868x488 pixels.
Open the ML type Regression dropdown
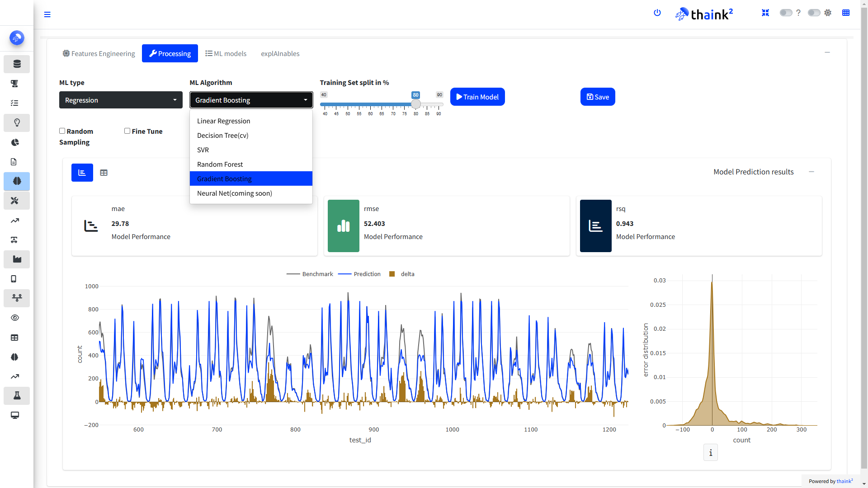coord(121,100)
